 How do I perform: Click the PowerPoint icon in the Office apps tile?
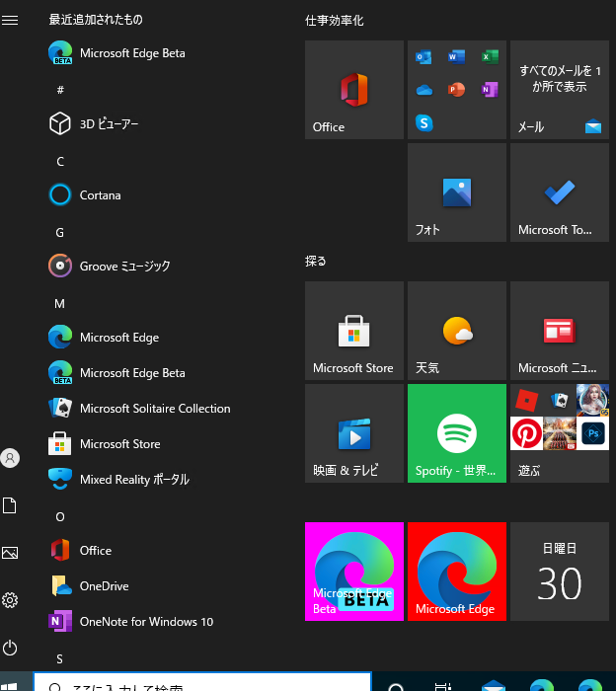(456, 90)
